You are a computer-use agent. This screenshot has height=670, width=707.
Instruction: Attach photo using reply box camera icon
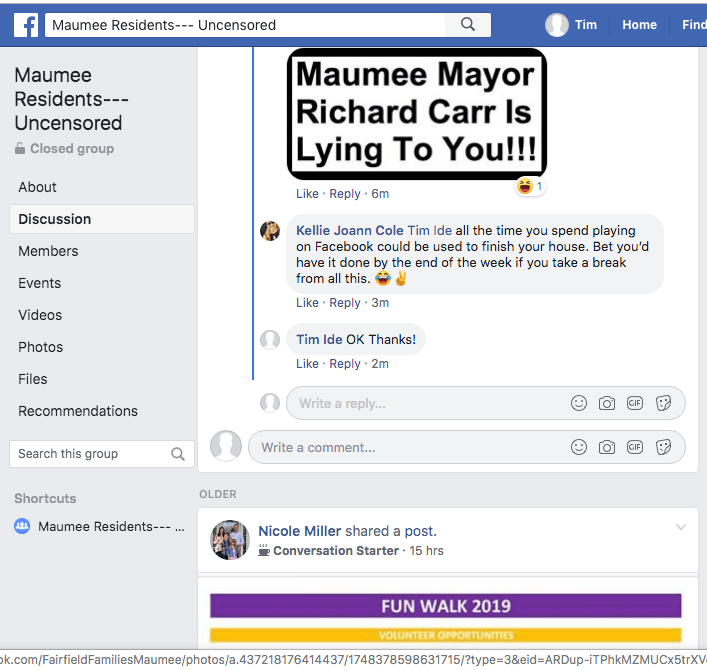click(606, 403)
